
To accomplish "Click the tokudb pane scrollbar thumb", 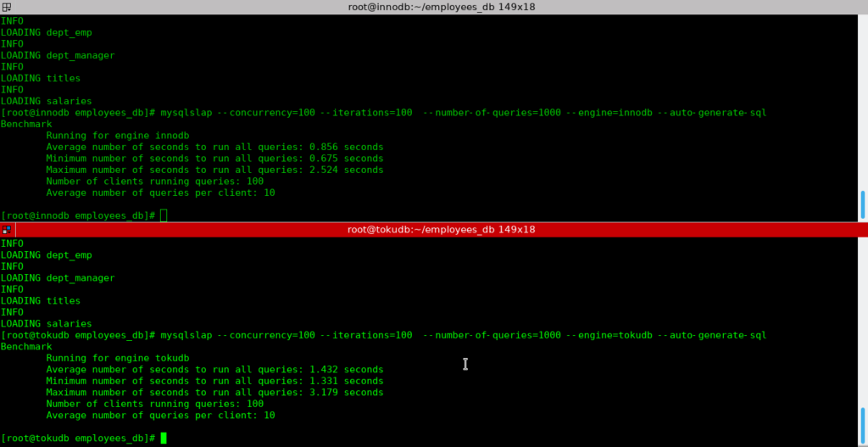I will pos(863,424).
